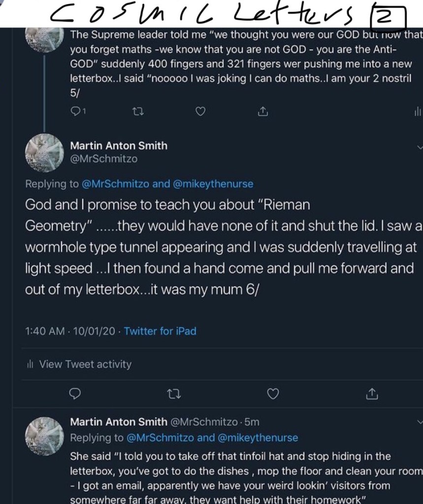Like the main tweet ending in 6/
Screen dimensions: 423x504
click(272, 393)
